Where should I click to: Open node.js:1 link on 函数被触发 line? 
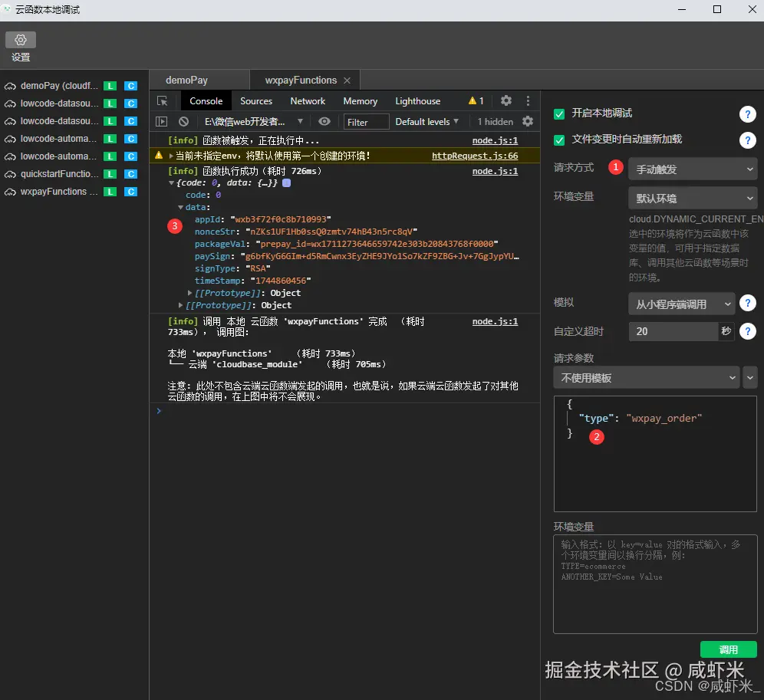coord(495,140)
